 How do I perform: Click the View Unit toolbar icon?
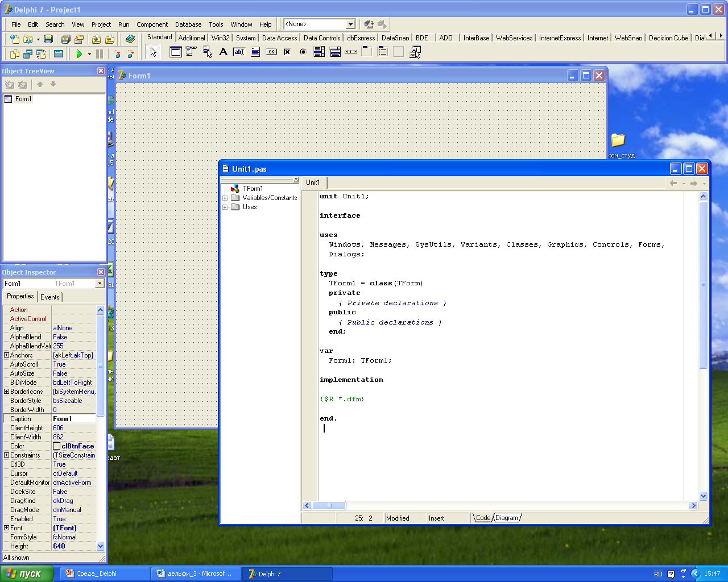(x=14, y=54)
